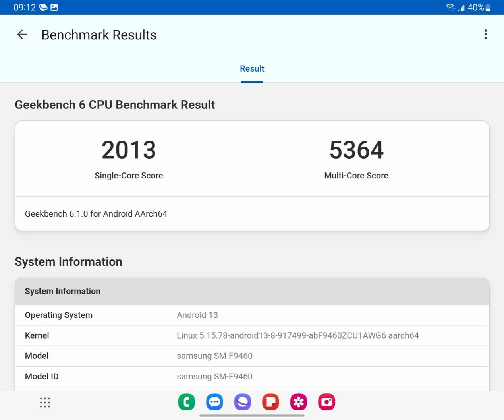
Task: Open the blue Messages app in dock
Action: pos(214,402)
